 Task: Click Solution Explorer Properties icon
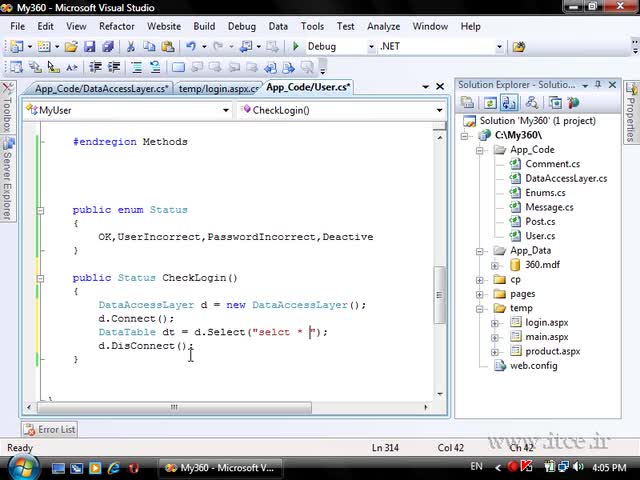coord(467,102)
